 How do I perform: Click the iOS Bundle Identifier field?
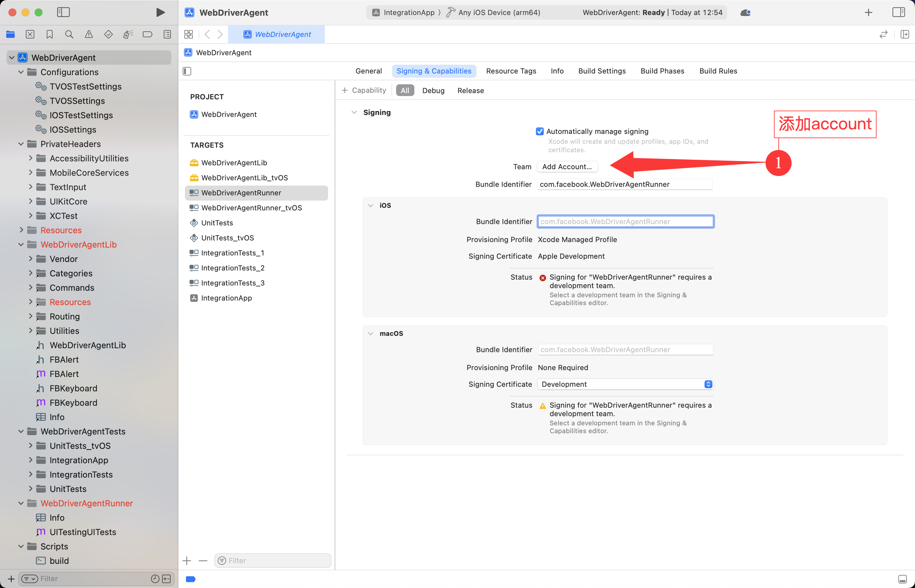tap(625, 221)
